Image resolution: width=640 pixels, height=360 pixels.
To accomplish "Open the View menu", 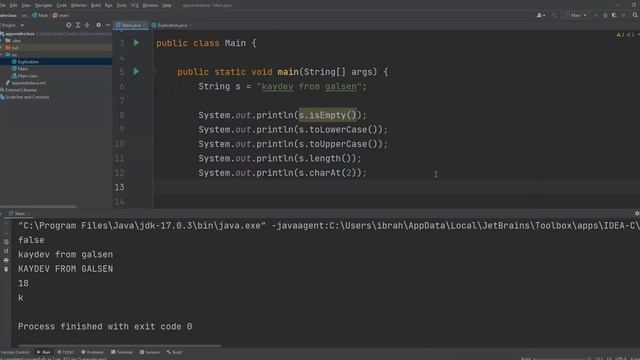I will click(26, 5).
